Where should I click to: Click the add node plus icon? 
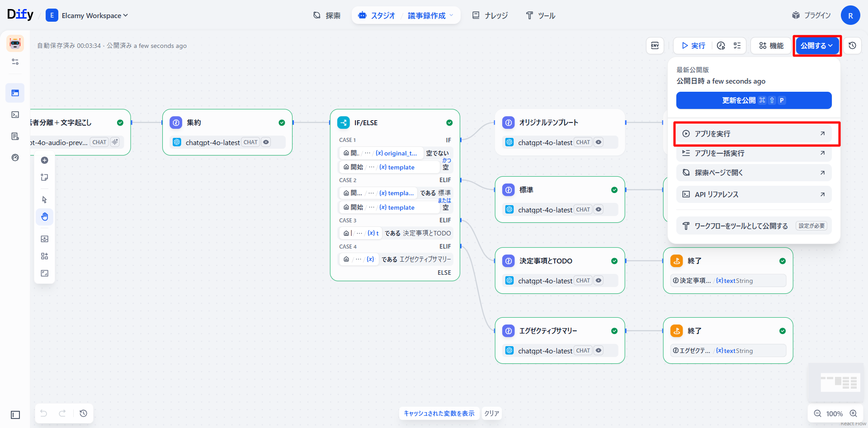45,160
